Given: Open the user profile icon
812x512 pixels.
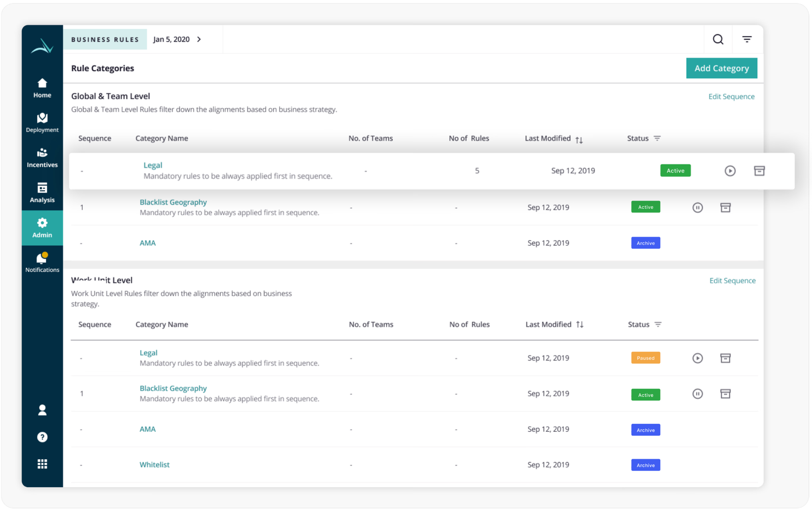Looking at the screenshot, I should tap(42, 410).
